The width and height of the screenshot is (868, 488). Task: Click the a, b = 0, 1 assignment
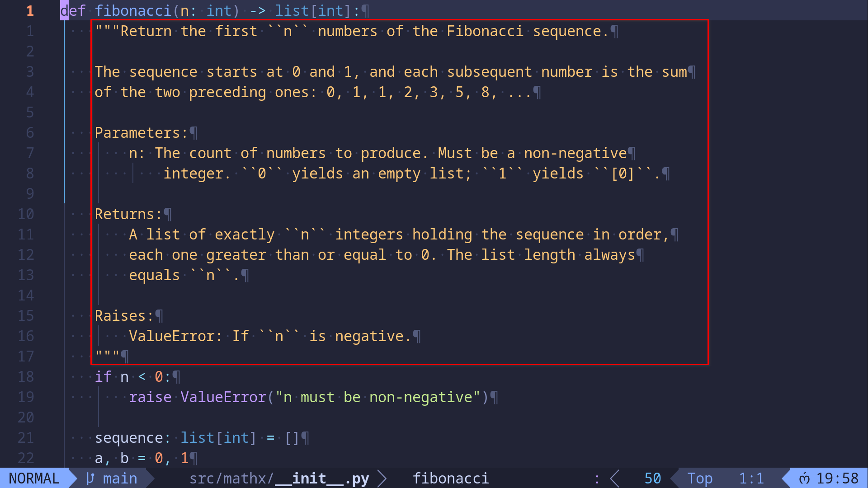click(142, 458)
